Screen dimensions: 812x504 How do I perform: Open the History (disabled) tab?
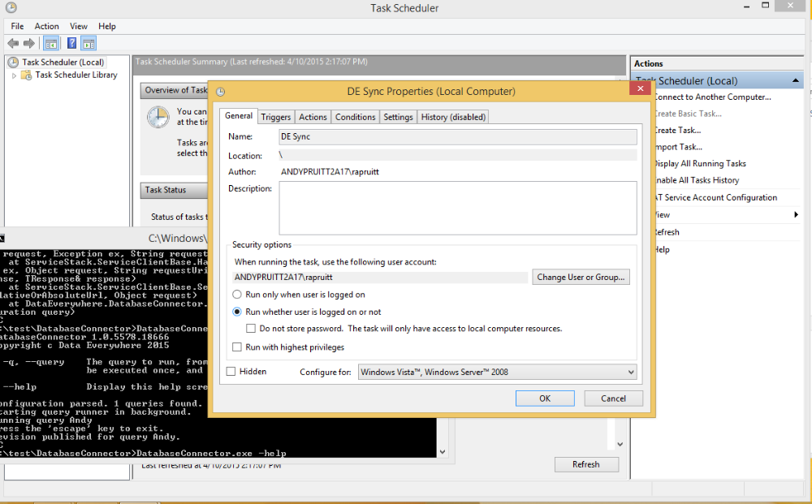click(x=453, y=117)
